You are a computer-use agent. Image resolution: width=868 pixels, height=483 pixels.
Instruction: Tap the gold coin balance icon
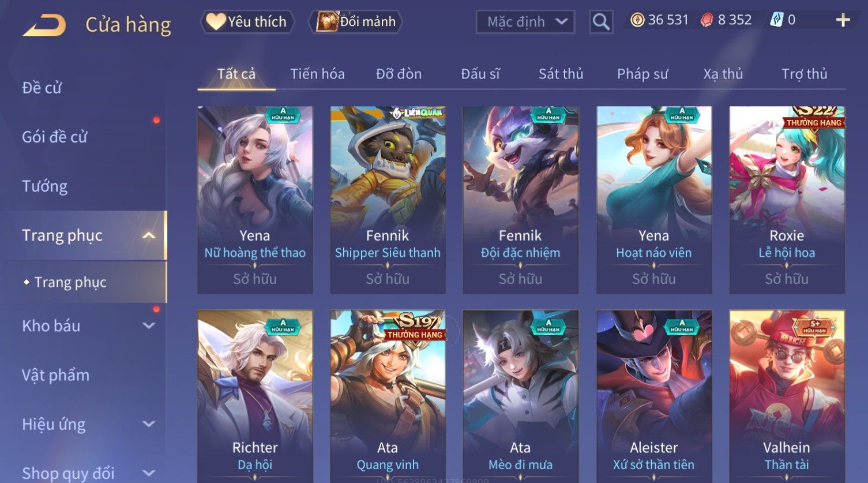click(x=637, y=20)
